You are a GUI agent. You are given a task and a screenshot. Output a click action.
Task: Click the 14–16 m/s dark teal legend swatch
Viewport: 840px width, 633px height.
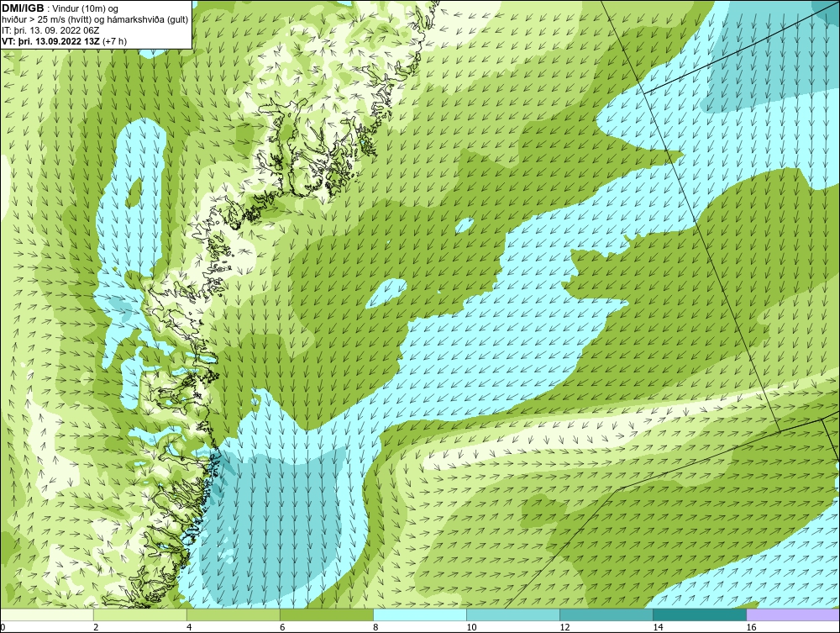700,615
